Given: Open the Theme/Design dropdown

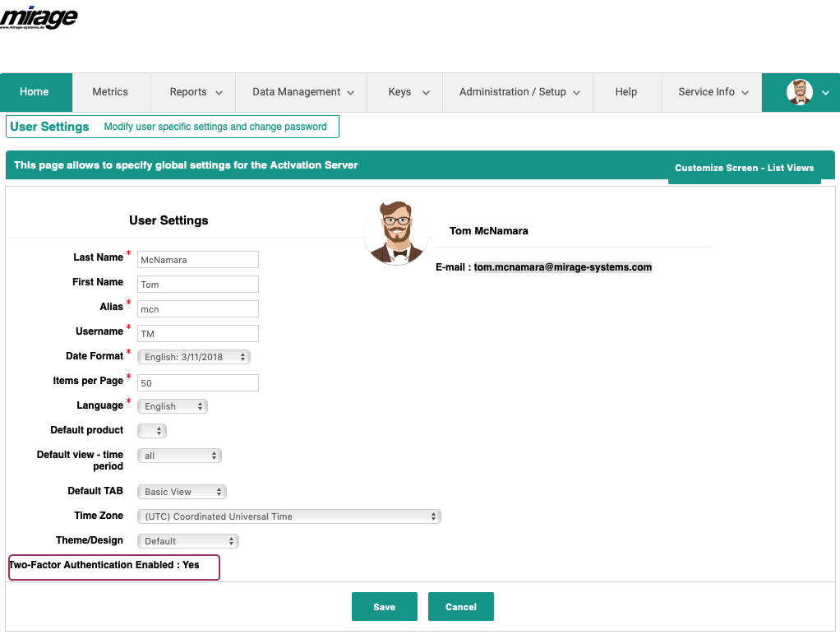Looking at the screenshot, I should (x=187, y=541).
